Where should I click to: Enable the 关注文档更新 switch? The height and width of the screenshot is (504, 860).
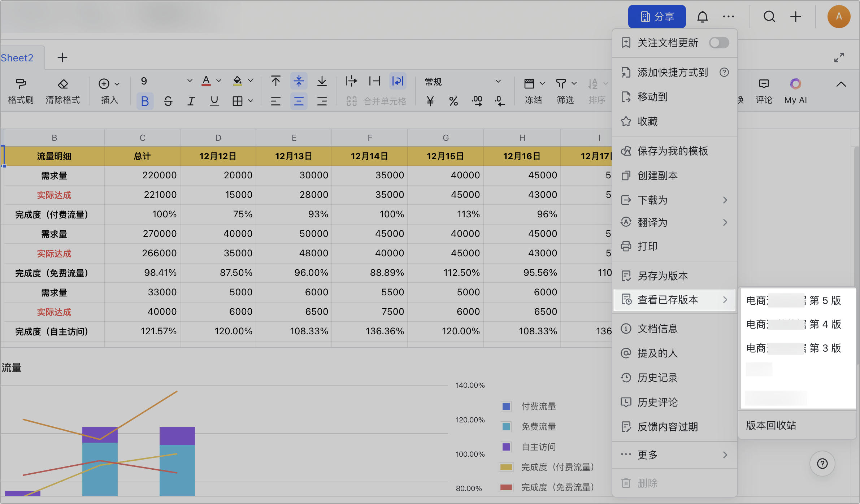[718, 43]
